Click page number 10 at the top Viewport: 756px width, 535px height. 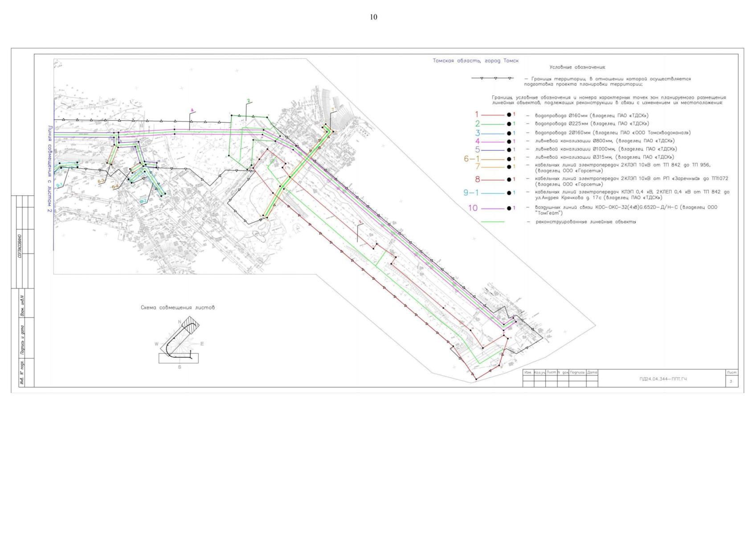point(373,17)
